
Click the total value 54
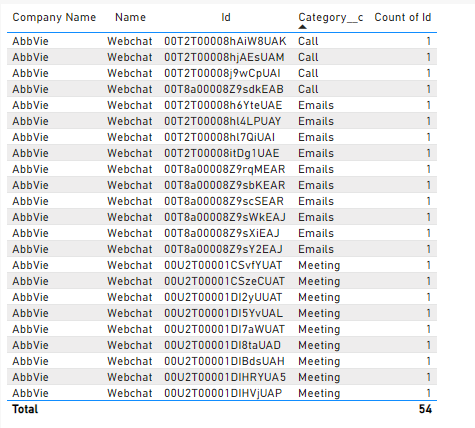tap(425, 409)
